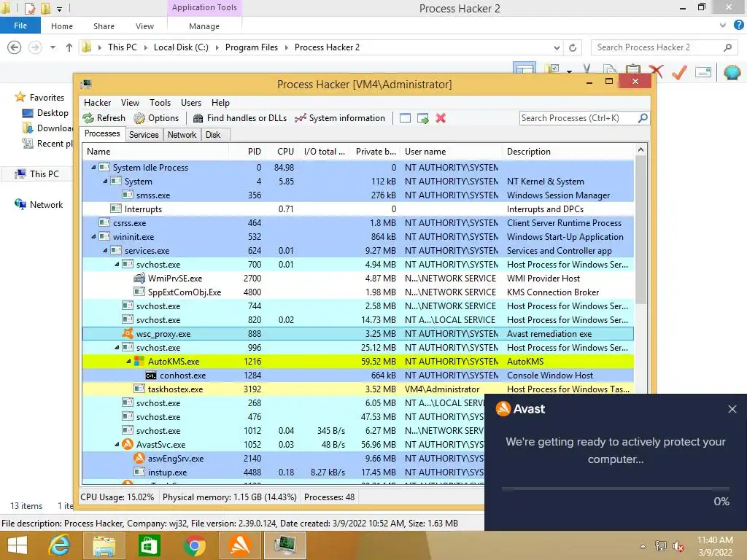This screenshot has height=560, width=747.
Task: Switch to the Services tab
Action: (144, 135)
